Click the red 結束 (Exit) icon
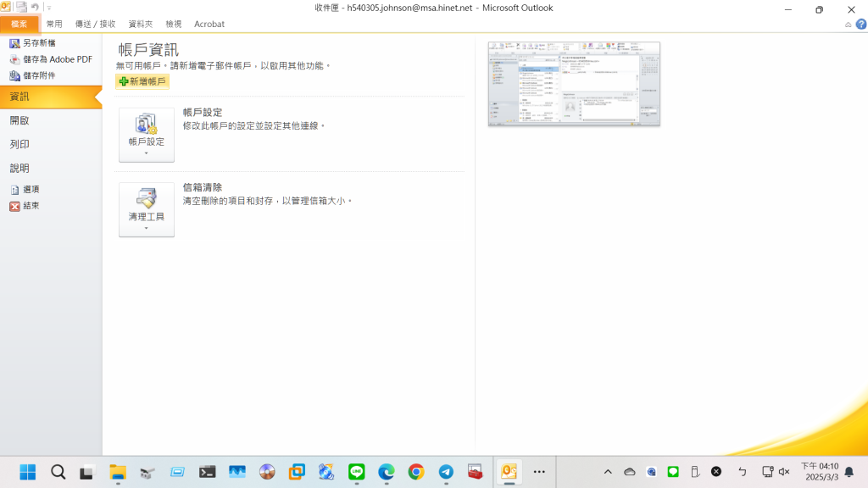Screen dimensions: 868x488 click(14, 206)
